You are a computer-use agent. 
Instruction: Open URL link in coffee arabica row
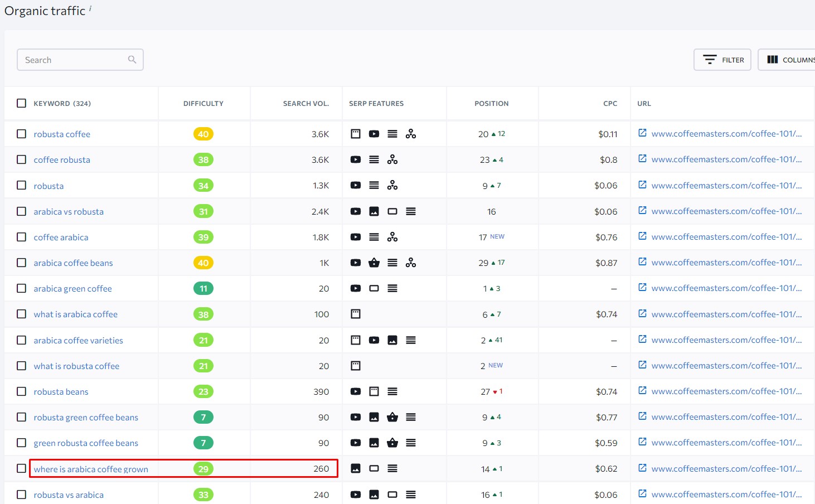pyautogui.click(x=726, y=236)
